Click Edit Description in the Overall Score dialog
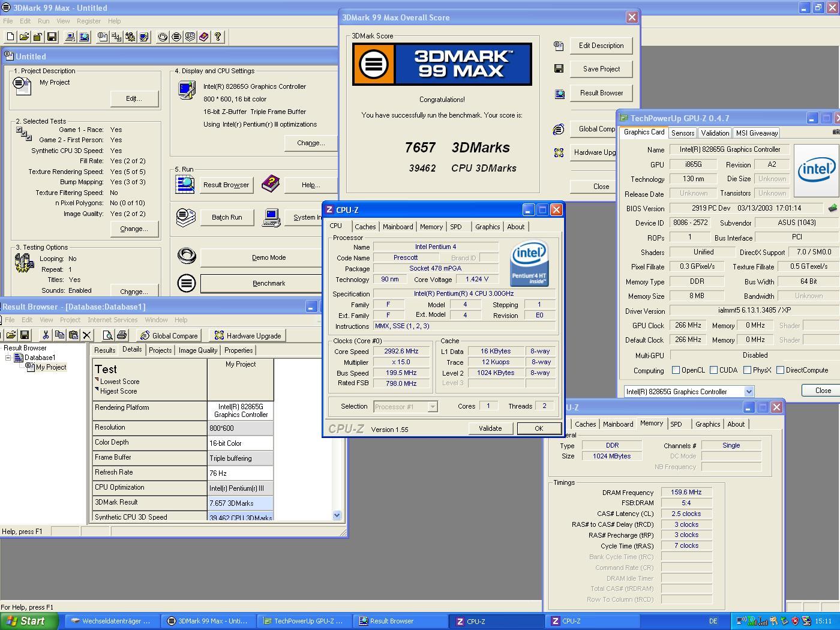Screen dimensions: 840x630 pos(601,46)
